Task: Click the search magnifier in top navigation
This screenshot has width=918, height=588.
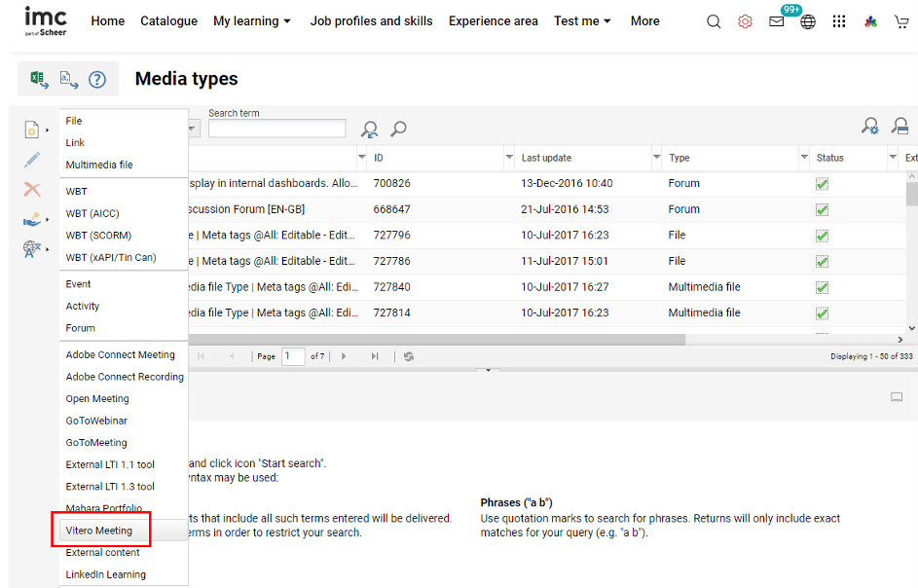Action: 714,21
